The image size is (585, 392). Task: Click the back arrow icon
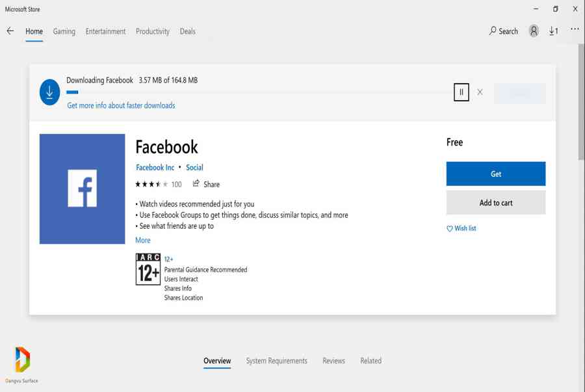coord(10,31)
